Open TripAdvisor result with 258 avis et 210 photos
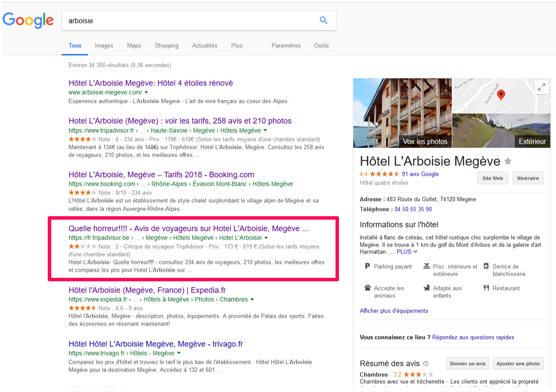The image size is (556, 392). pos(180,121)
